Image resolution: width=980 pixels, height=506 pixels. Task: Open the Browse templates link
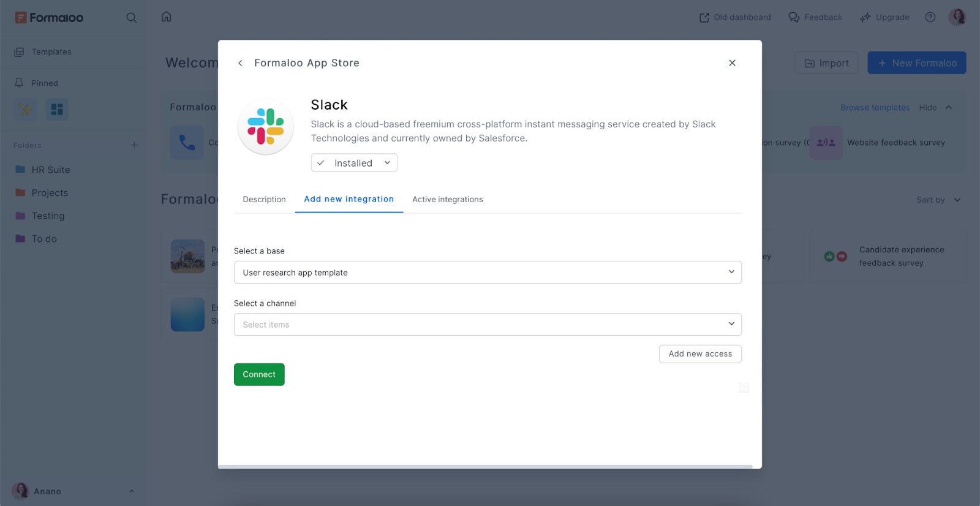coord(875,108)
